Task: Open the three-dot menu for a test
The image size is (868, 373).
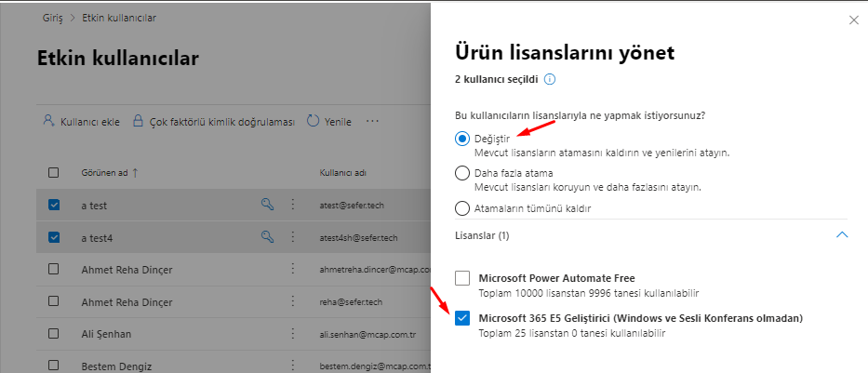Action: pos(293,205)
